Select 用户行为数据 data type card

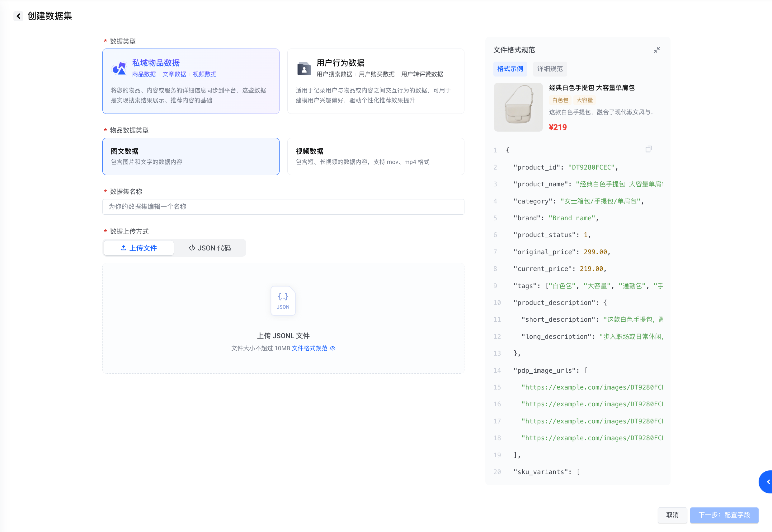tap(375, 81)
